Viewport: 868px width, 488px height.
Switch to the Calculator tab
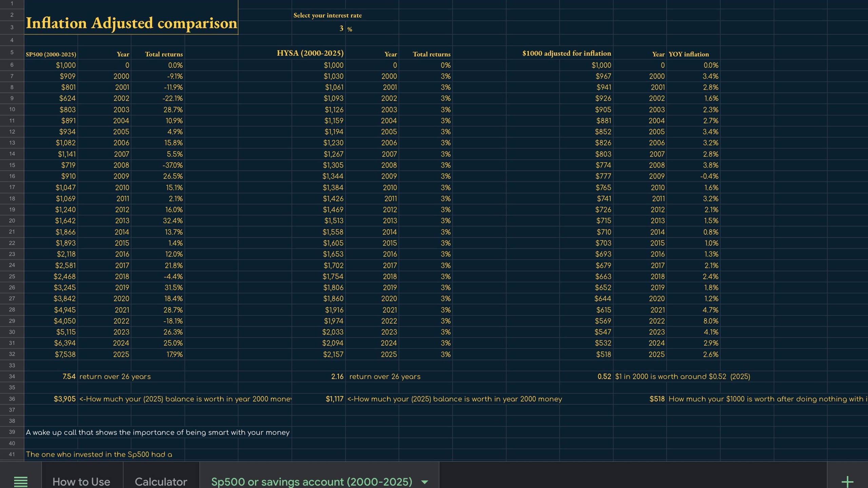point(161,482)
